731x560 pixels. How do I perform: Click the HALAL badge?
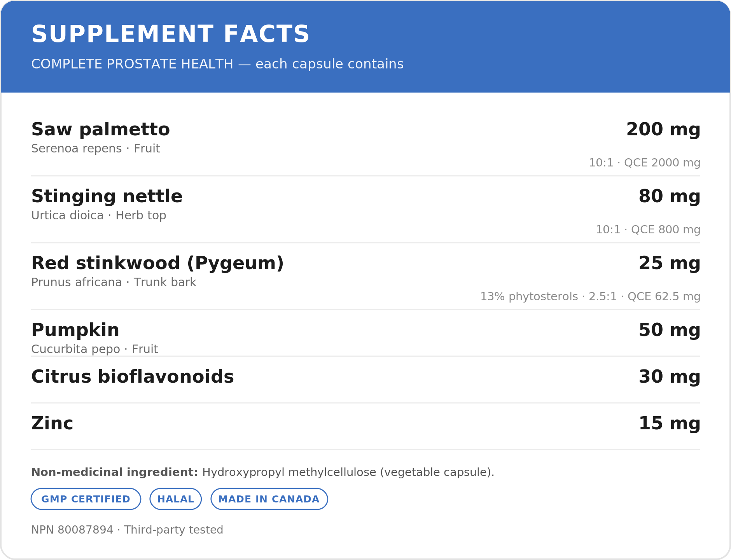[176, 499]
